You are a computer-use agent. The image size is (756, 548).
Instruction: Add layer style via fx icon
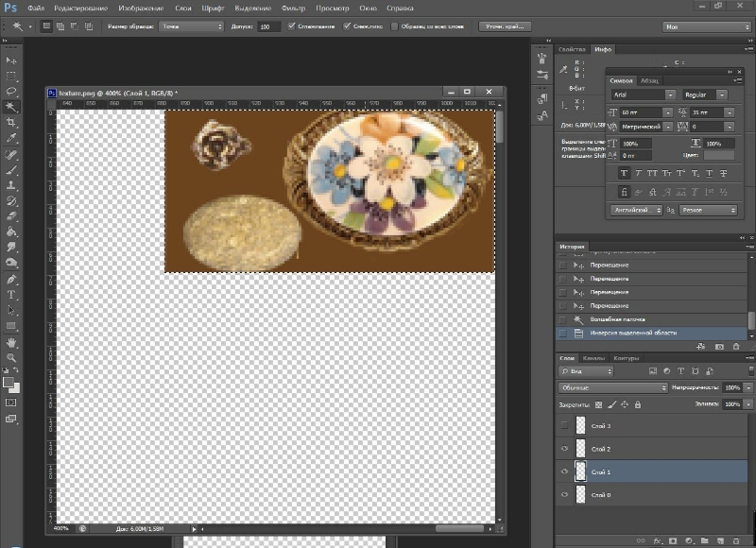tap(656, 541)
